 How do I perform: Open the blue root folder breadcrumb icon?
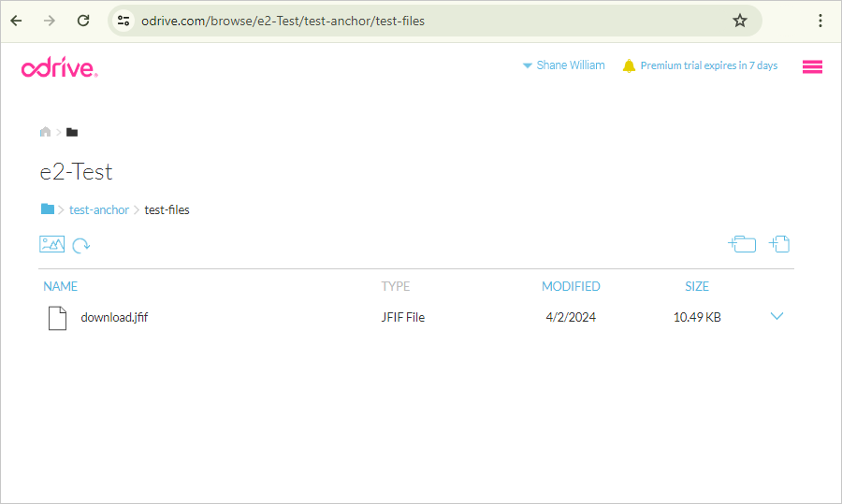[x=48, y=209]
